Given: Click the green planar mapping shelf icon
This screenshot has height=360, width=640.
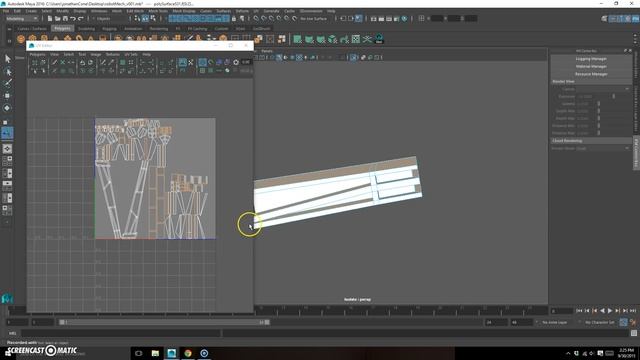Looking at the screenshot, I should click(298, 39).
